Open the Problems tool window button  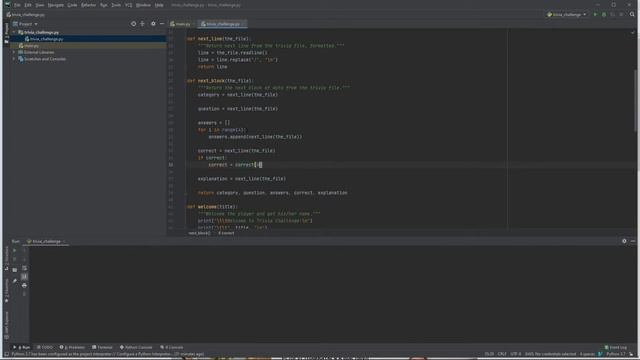point(72,347)
